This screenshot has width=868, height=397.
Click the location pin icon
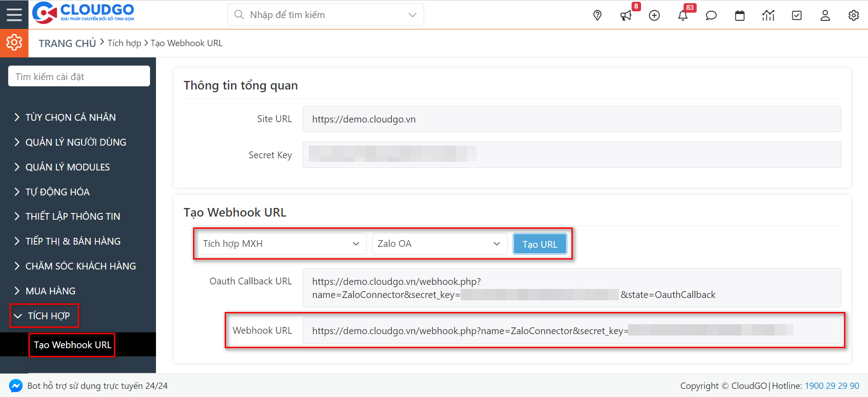click(x=597, y=15)
